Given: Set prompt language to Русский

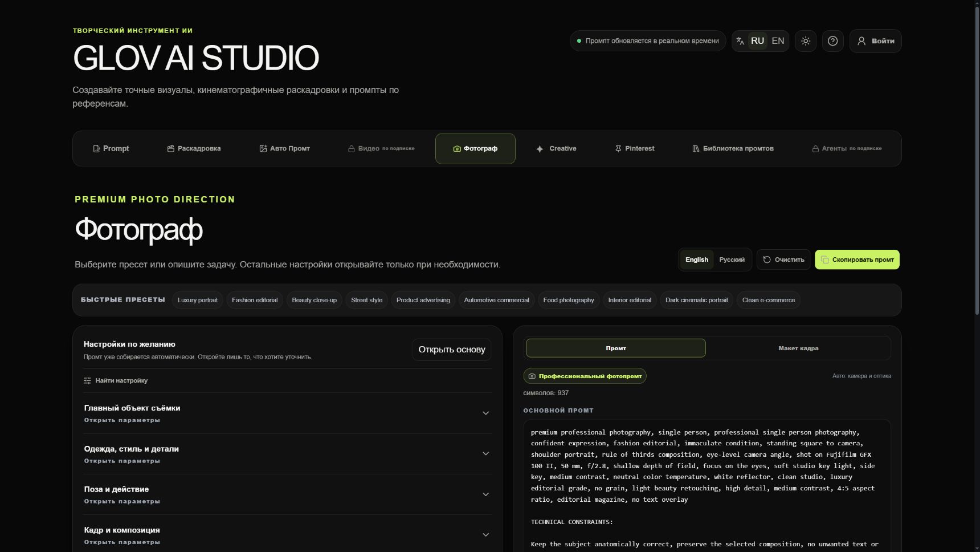Looking at the screenshot, I should (x=732, y=259).
